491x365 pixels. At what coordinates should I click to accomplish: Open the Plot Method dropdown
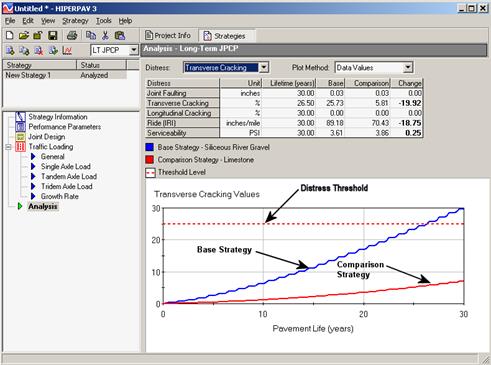click(408, 68)
